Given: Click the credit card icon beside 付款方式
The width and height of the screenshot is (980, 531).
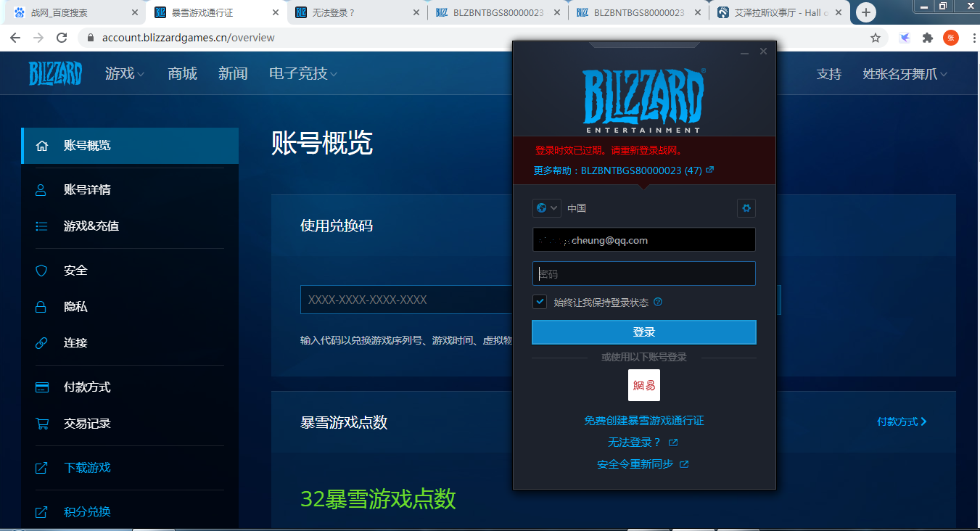Looking at the screenshot, I should [42, 387].
